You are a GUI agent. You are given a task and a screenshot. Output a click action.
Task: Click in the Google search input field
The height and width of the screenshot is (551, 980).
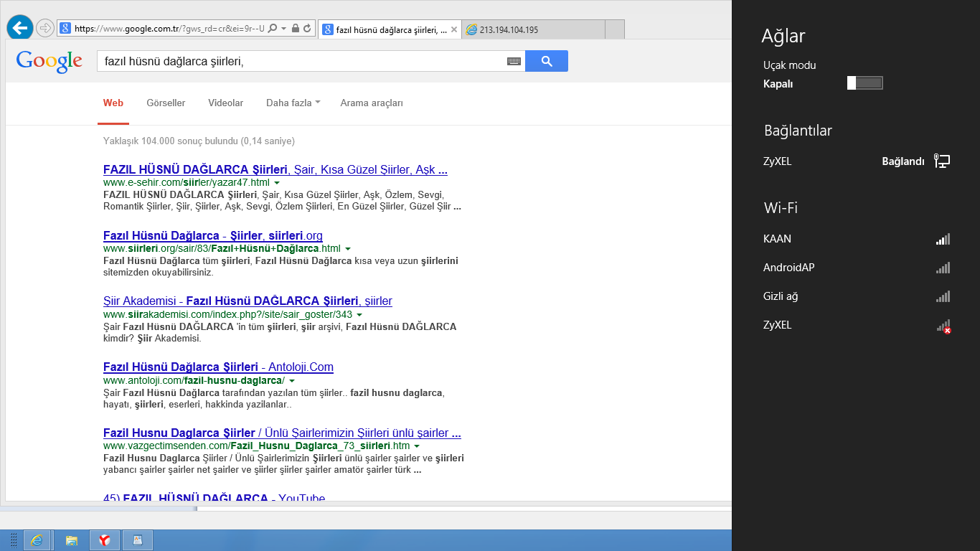point(301,61)
